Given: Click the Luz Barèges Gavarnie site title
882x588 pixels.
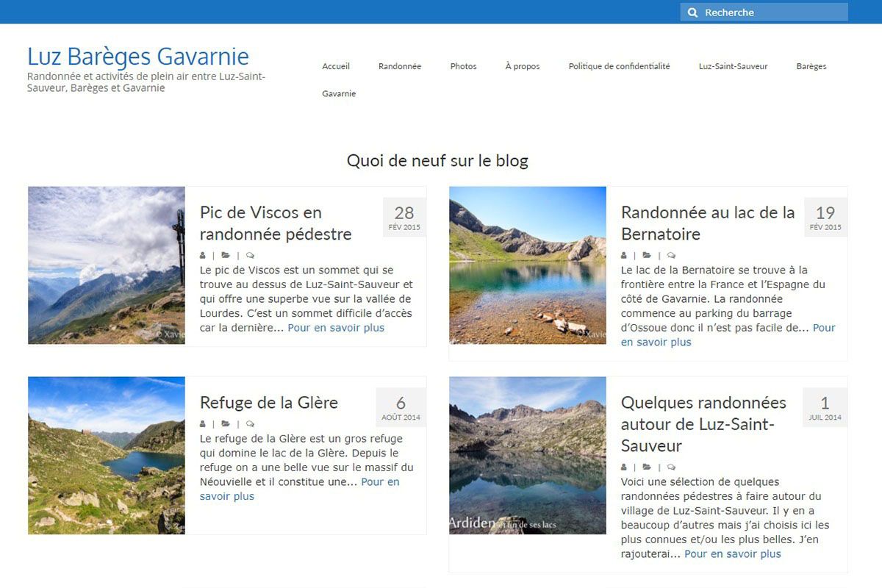Looking at the screenshot, I should point(138,57).
